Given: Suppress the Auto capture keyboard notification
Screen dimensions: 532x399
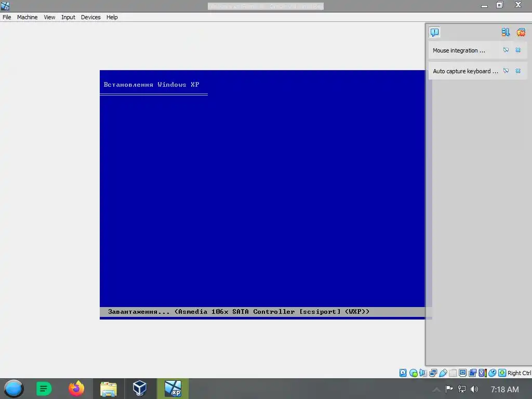Looking at the screenshot, I should click(506, 71).
